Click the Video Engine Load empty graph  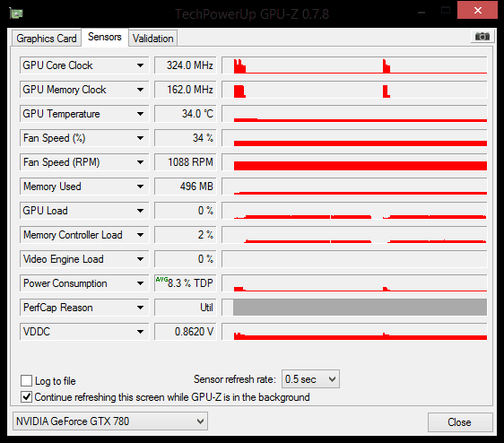click(354, 259)
